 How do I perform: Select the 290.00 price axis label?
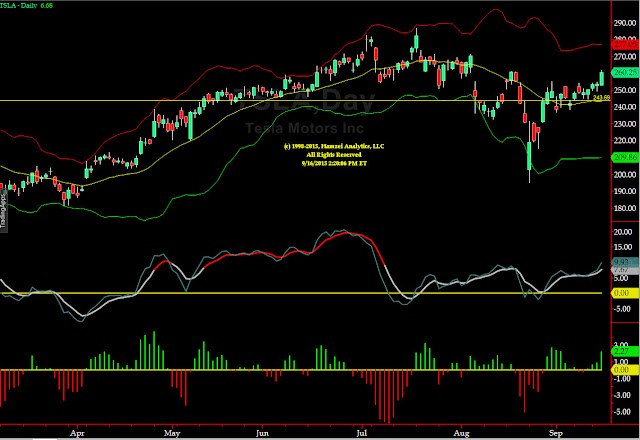(625, 23)
